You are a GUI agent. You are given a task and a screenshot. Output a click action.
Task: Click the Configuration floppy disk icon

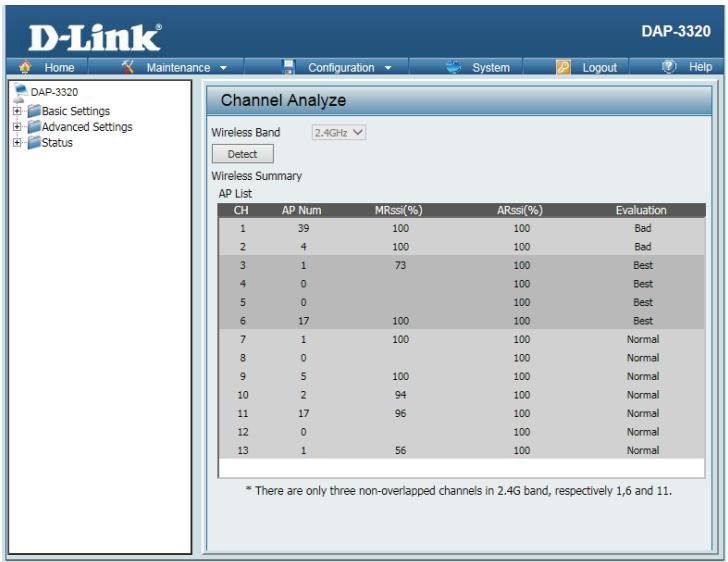(x=289, y=67)
